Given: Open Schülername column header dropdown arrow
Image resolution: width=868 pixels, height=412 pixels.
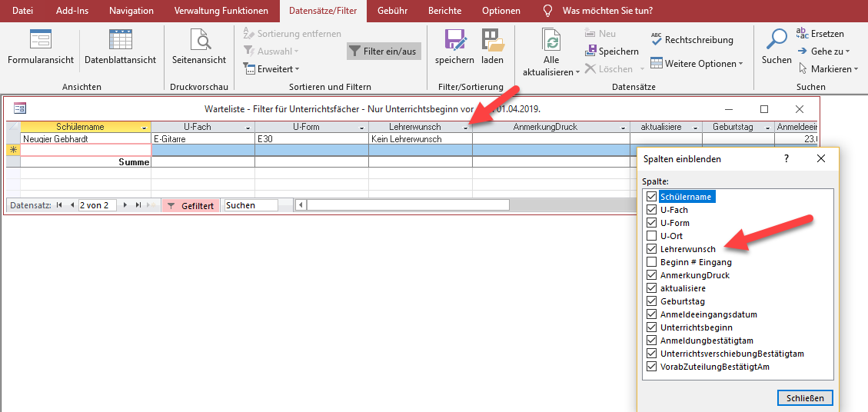Looking at the screenshot, I should coord(145,128).
